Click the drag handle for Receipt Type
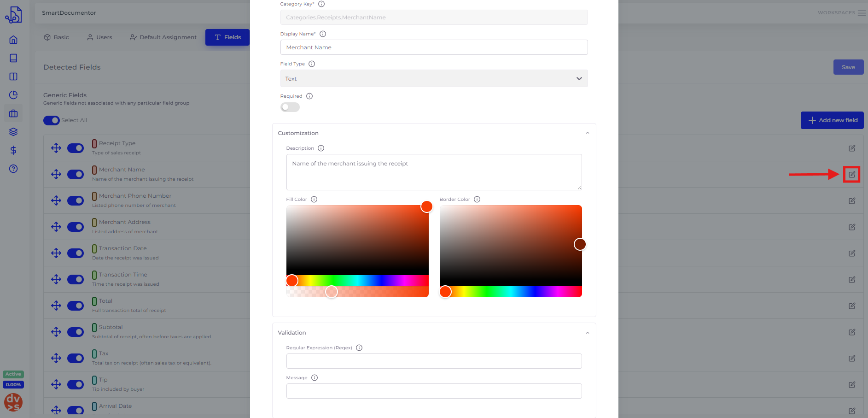This screenshot has height=418, width=868. pyautogui.click(x=56, y=148)
